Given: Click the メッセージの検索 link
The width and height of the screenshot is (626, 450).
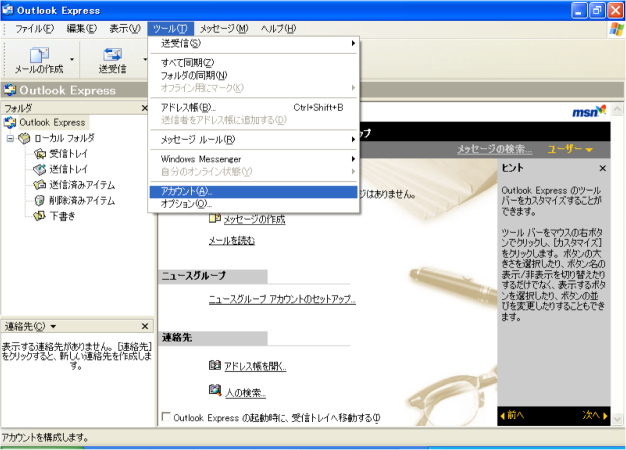Looking at the screenshot, I should tap(495, 149).
